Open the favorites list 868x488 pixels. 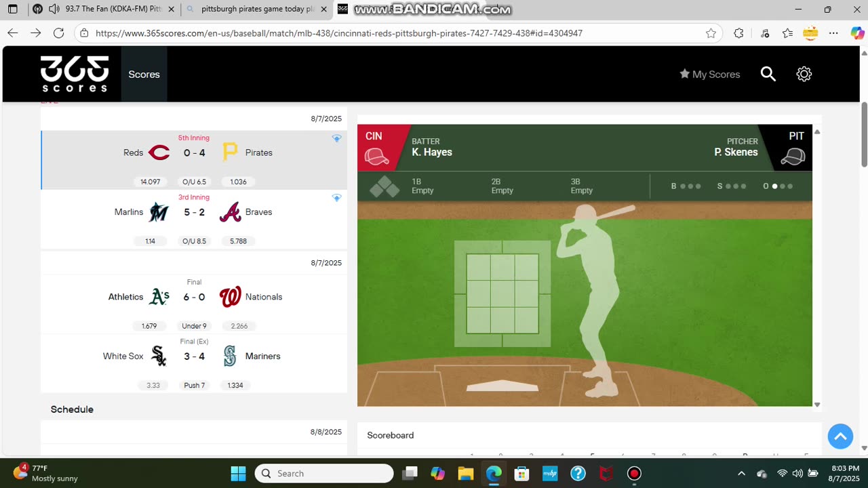click(787, 33)
